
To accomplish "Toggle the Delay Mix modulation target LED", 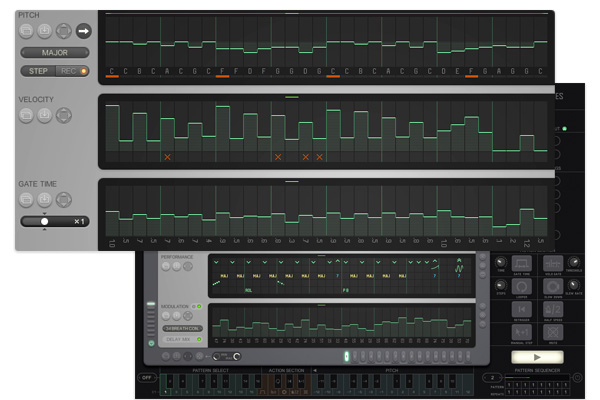I will pos(199,339).
